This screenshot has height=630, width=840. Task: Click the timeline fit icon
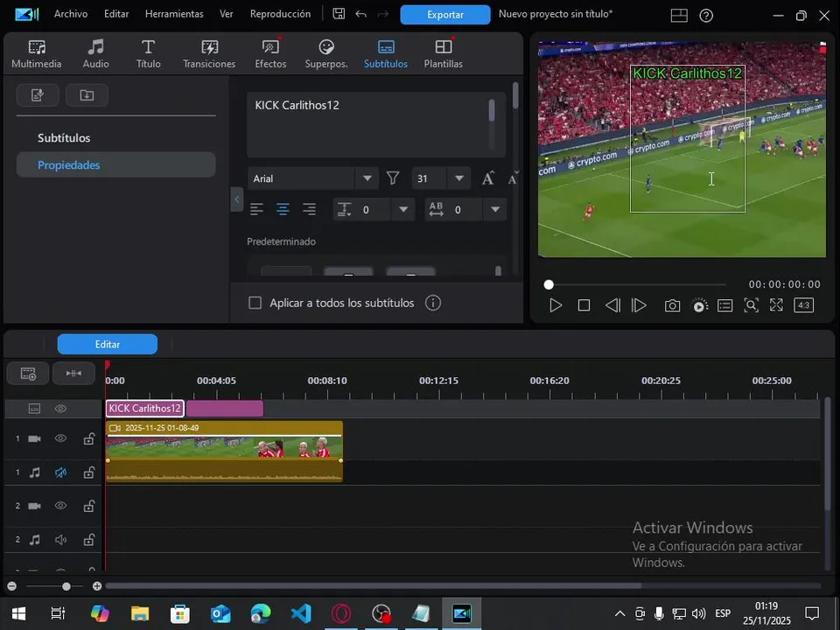coord(73,374)
